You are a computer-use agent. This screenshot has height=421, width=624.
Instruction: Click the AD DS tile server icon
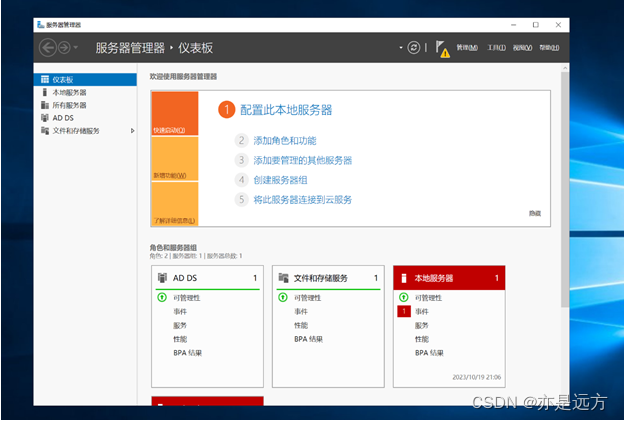coord(162,277)
